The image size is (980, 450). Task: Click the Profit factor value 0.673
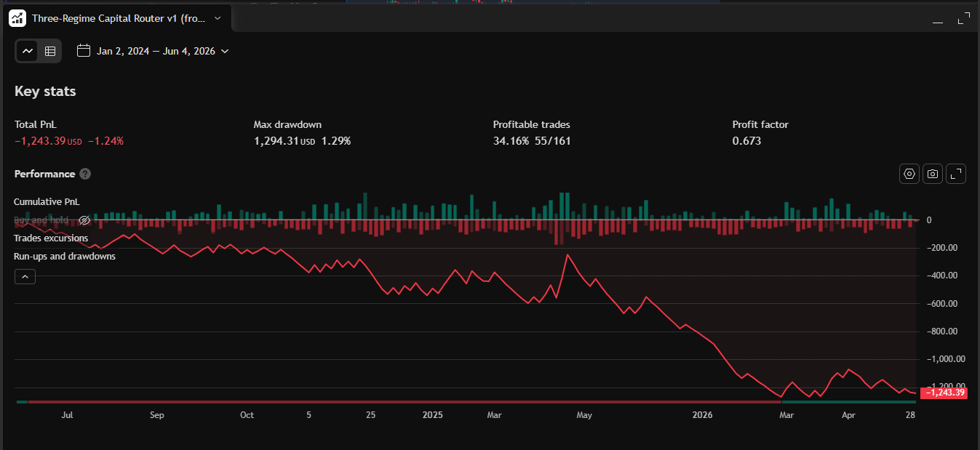746,141
